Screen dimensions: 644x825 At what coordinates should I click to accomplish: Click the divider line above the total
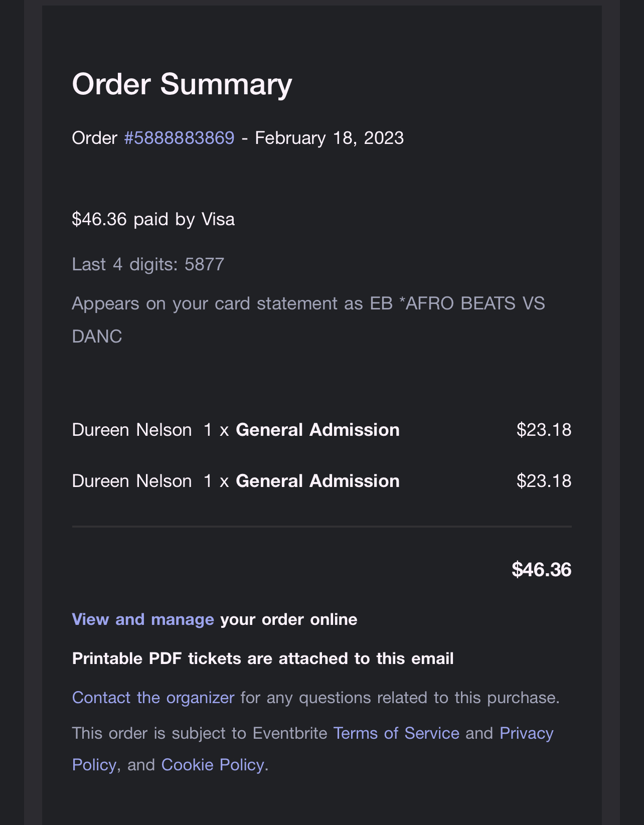click(x=321, y=527)
